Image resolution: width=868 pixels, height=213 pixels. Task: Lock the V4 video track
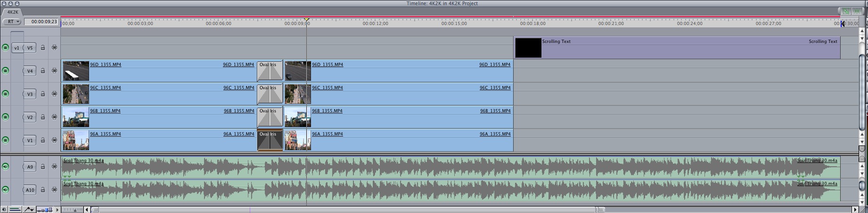(x=43, y=71)
